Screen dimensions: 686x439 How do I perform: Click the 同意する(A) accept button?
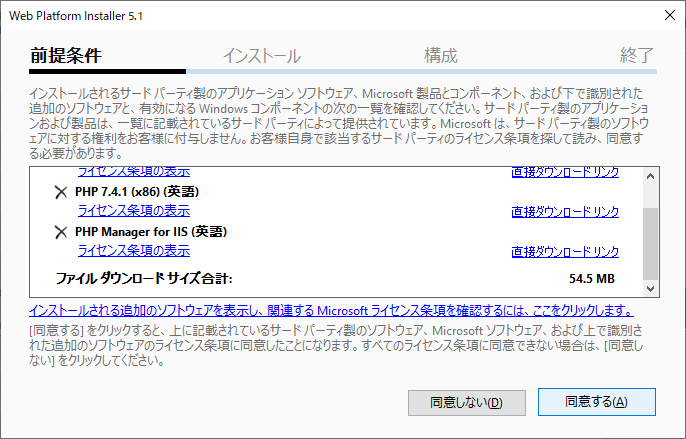(597, 402)
